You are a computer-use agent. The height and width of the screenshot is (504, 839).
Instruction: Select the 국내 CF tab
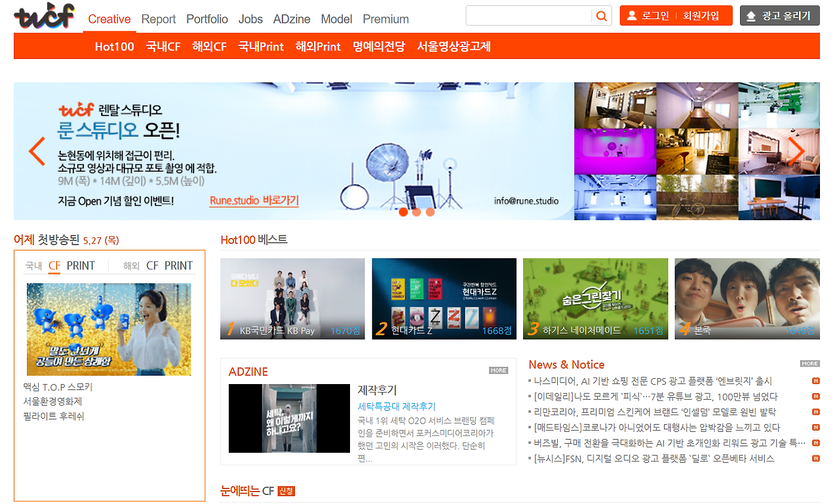coord(54,265)
